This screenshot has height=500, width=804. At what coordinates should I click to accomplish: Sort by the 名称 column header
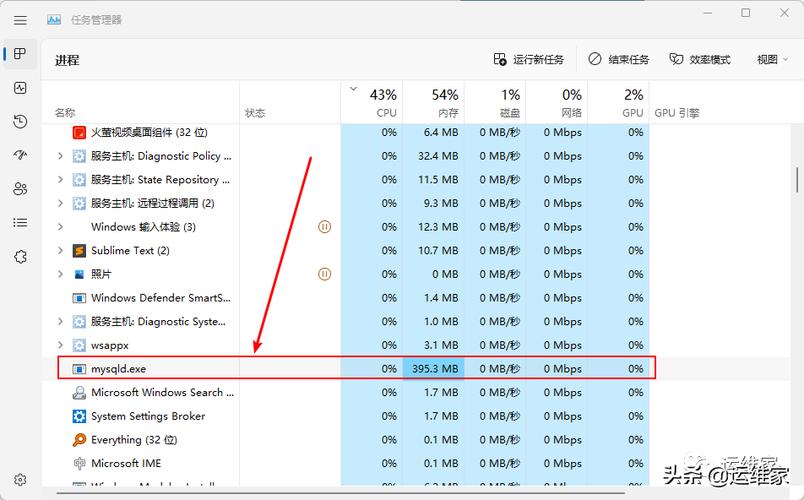(x=140, y=102)
